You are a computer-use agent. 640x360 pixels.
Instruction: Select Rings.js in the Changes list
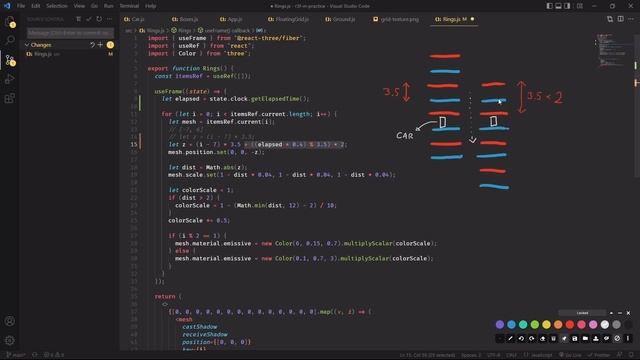coord(69,54)
